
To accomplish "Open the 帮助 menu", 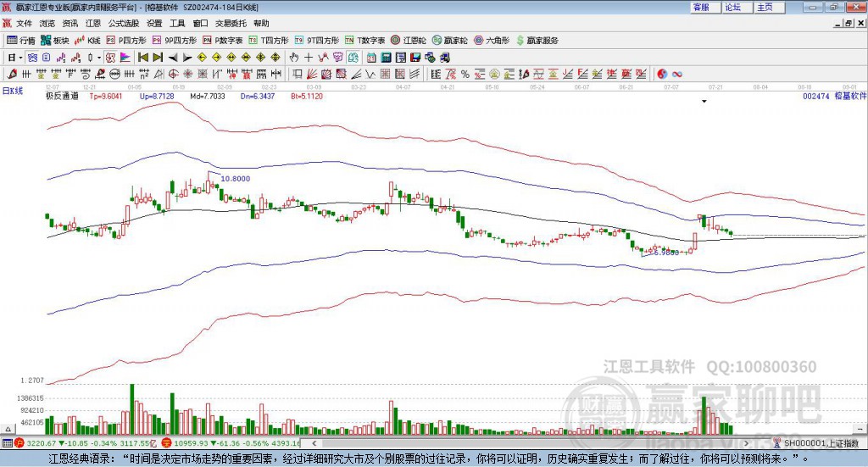I will (261, 23).
